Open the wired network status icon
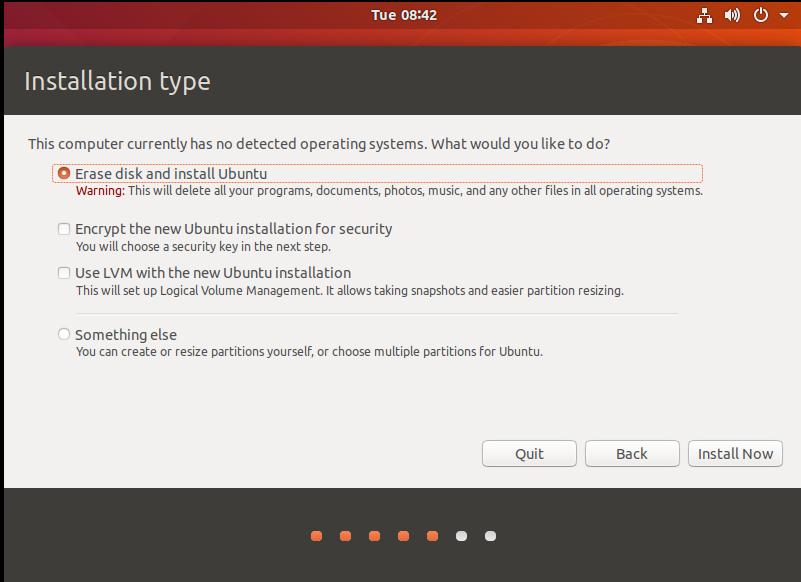 [x=704, y=15]
